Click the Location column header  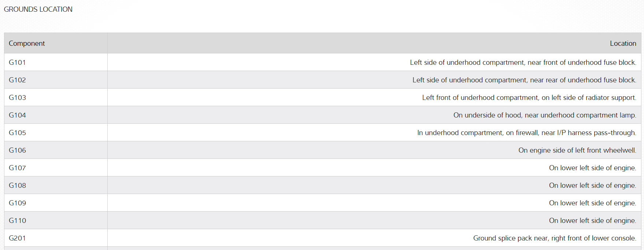(623, 43)
